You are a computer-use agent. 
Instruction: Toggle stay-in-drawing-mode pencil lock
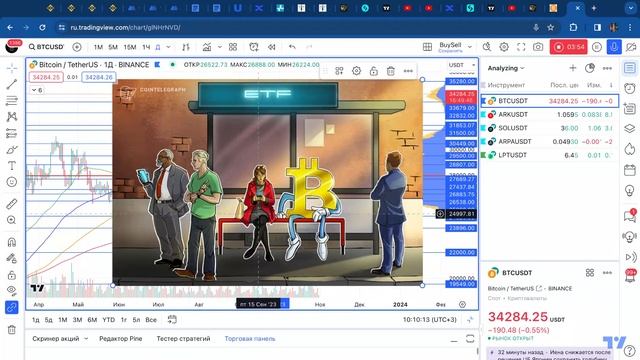(11, 258)
